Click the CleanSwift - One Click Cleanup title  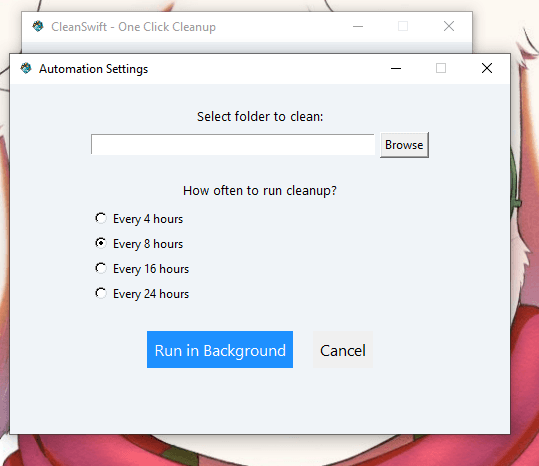[133, 27]
